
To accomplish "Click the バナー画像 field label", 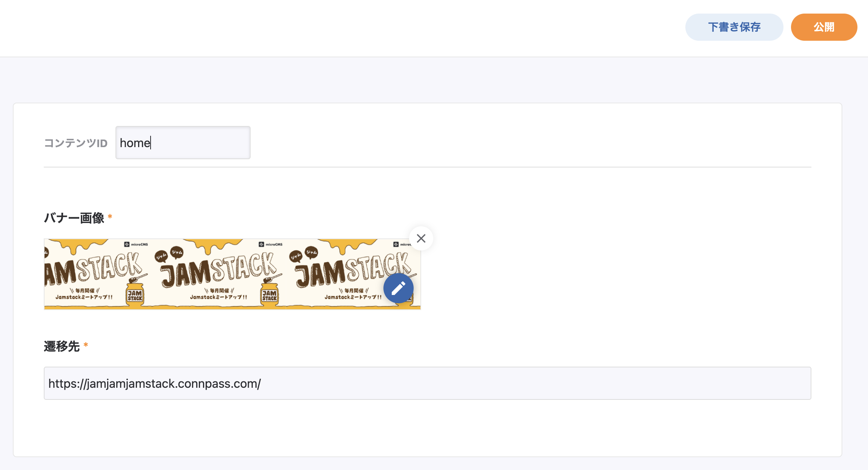I will [74, 218].
